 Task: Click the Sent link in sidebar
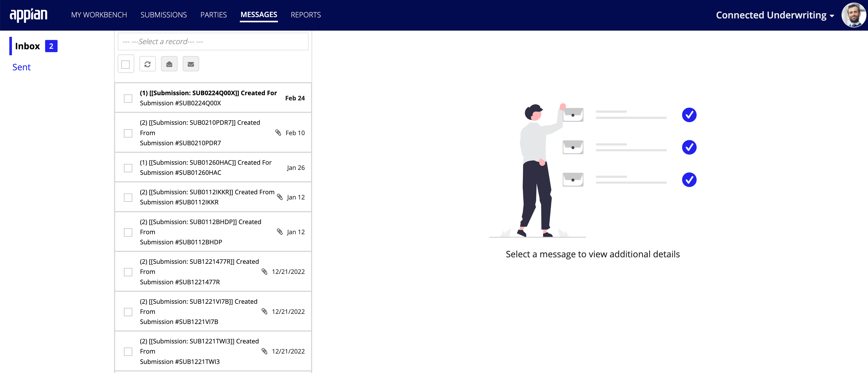22,66
